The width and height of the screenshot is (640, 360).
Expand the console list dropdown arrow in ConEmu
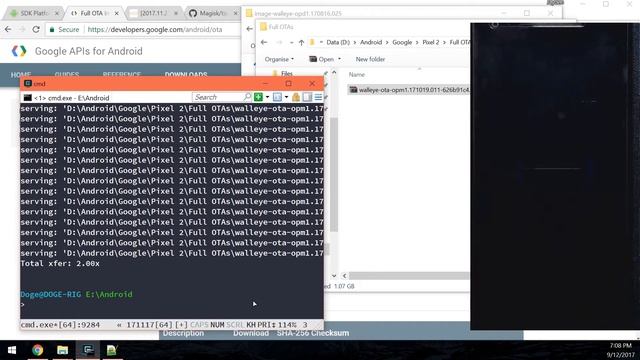(x=286, y=97)
